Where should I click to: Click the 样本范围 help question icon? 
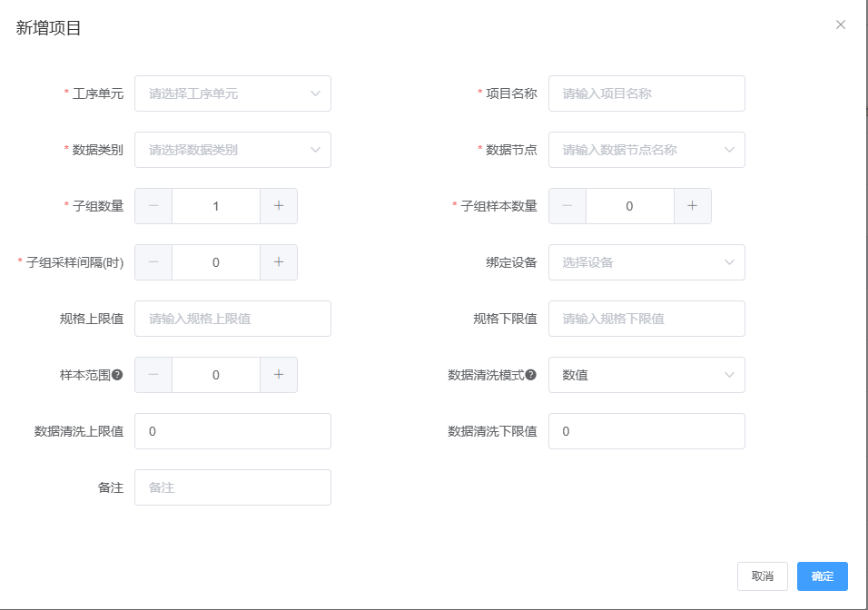117,375
